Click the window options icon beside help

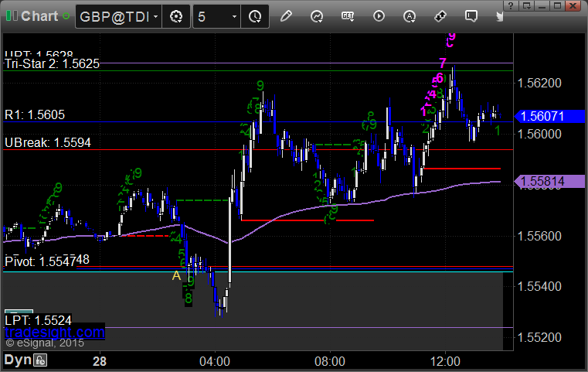526,5
